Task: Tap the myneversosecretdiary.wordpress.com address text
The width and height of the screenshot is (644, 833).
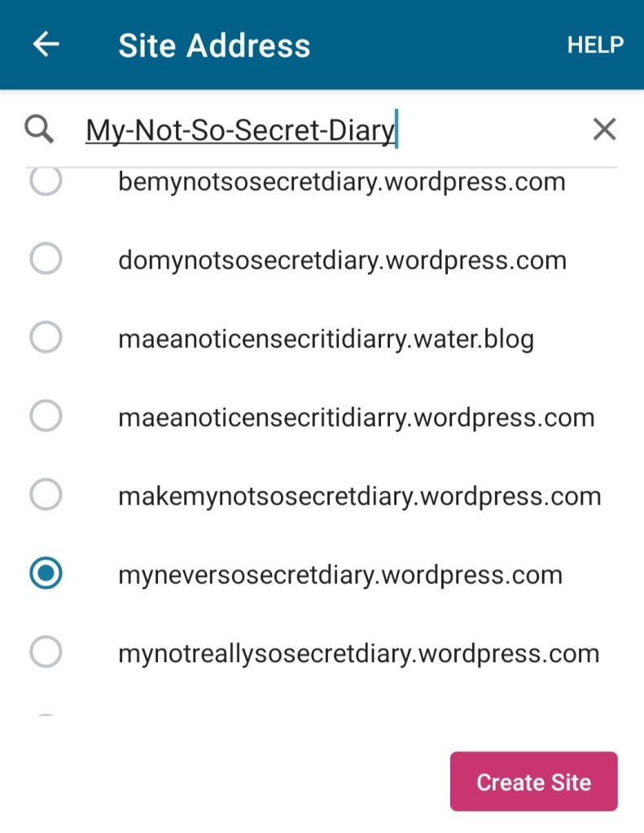Action: tap(340, 575)
